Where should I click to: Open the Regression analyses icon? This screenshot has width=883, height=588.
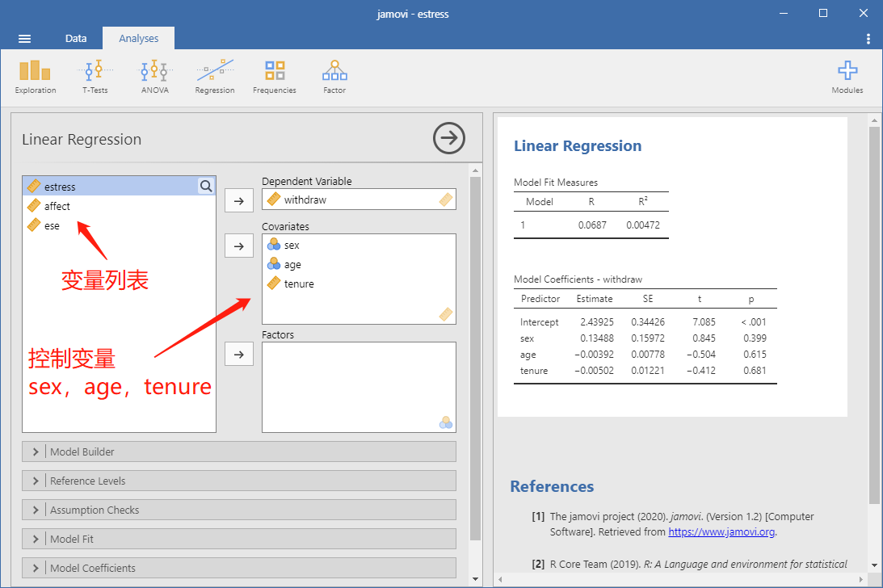click(x=215, y=78)
